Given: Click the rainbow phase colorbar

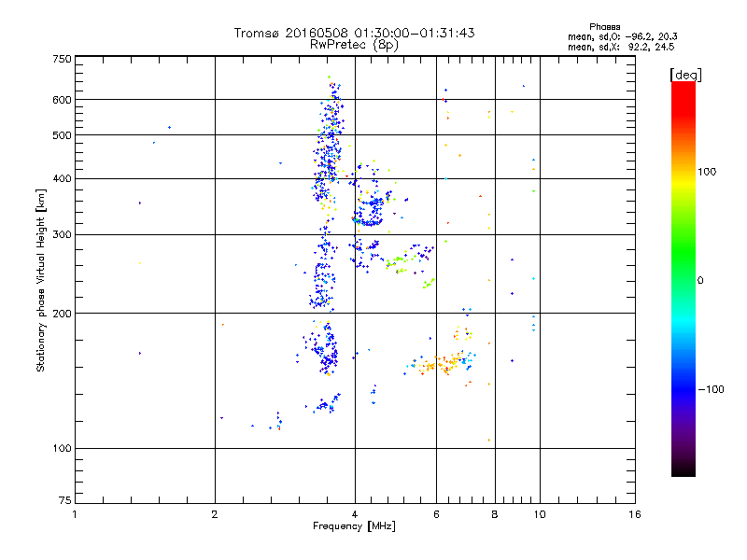Looking at the screenshot, I should pos(684,279).
